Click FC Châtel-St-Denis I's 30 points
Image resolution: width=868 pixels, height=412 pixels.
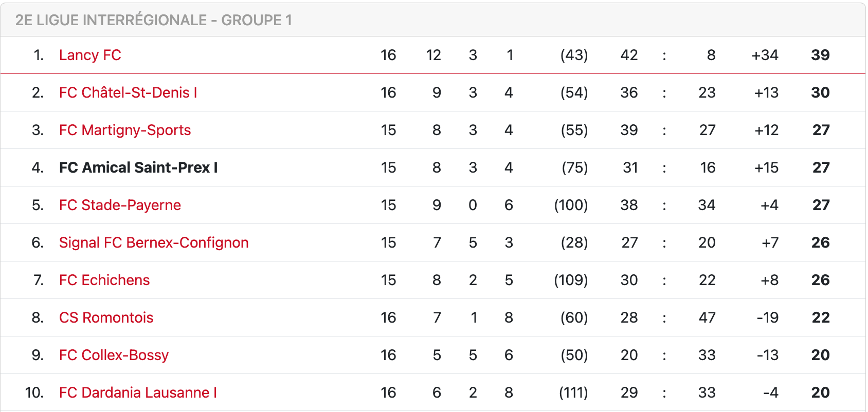click(820, 92)
